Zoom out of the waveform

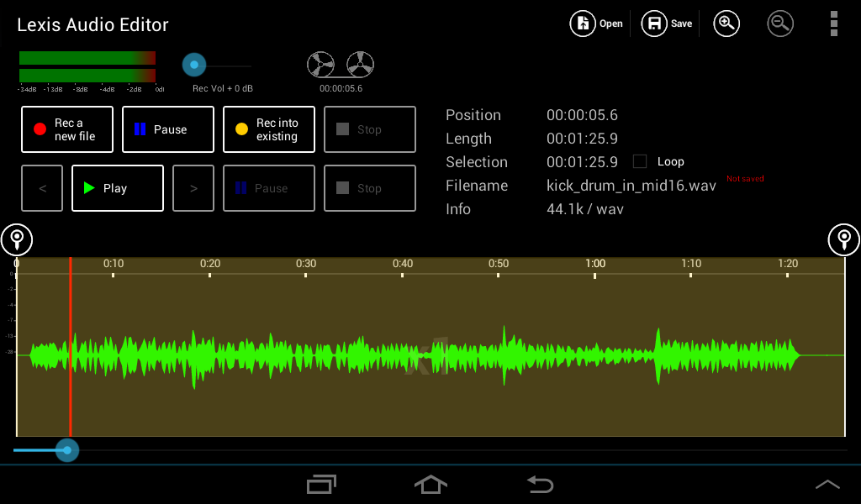pos(779,24)
